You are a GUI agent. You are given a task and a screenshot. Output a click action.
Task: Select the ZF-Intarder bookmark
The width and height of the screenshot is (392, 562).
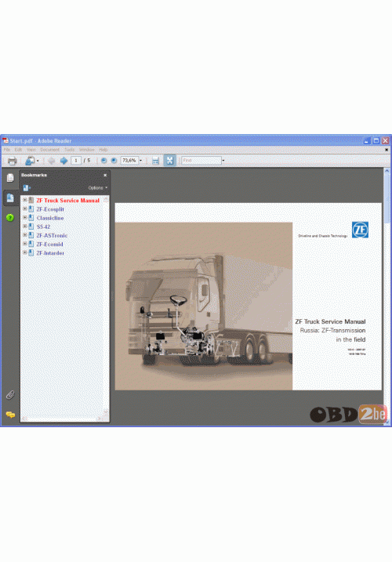50,253
